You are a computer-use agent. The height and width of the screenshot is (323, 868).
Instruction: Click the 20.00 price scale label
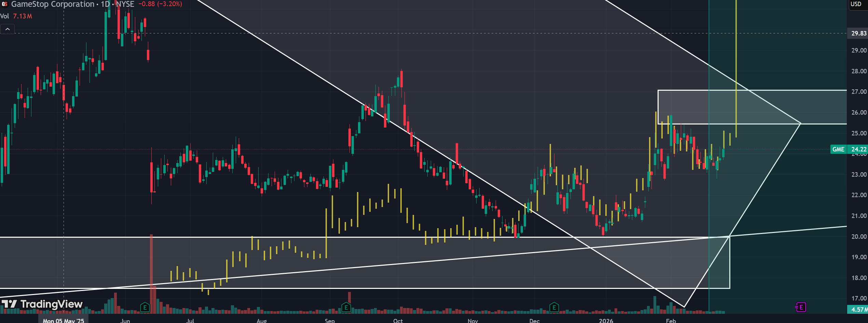859,237
